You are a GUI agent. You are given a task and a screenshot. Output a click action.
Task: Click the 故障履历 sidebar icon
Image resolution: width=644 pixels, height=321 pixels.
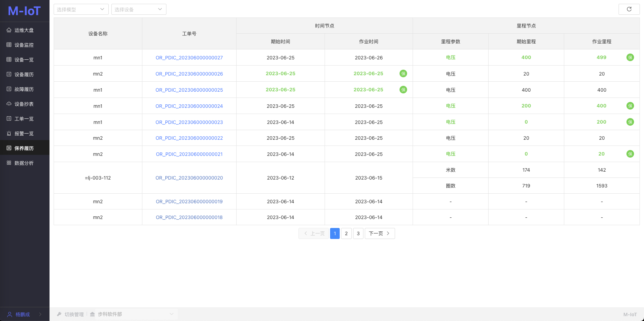pos(9,89)
